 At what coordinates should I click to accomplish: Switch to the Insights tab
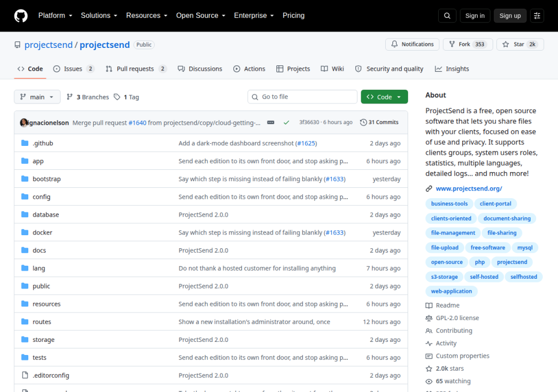coord(452,69)
